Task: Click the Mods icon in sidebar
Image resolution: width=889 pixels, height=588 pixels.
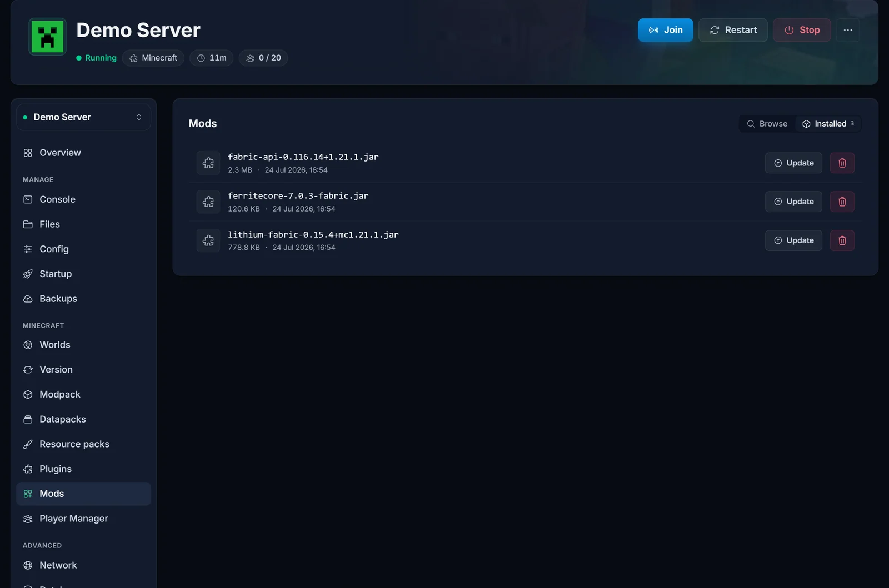Action: click(x=28, y=494)
